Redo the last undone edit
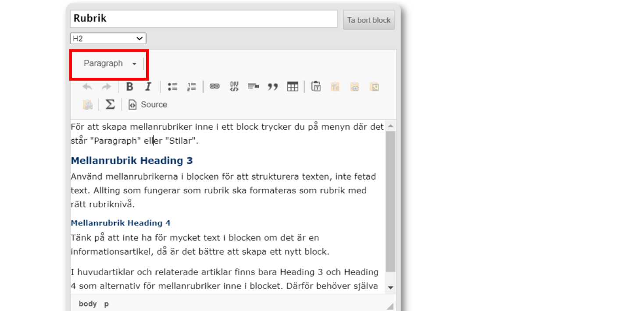 click(106, 87)
